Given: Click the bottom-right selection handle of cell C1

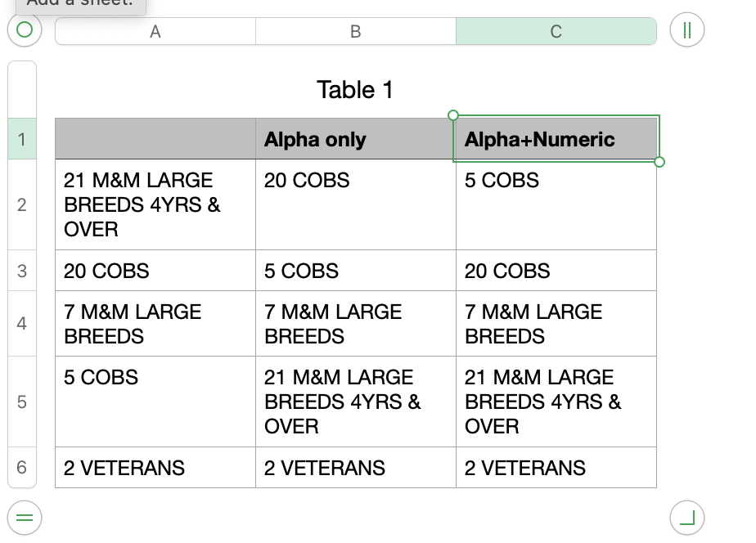Looking at the screenshot, I should [660, 162].
